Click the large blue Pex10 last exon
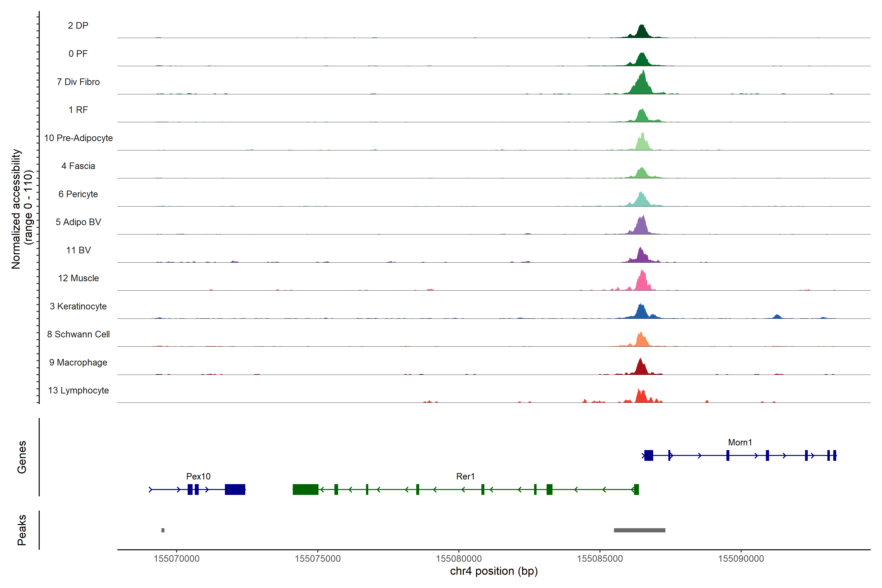 coord(235,489)
